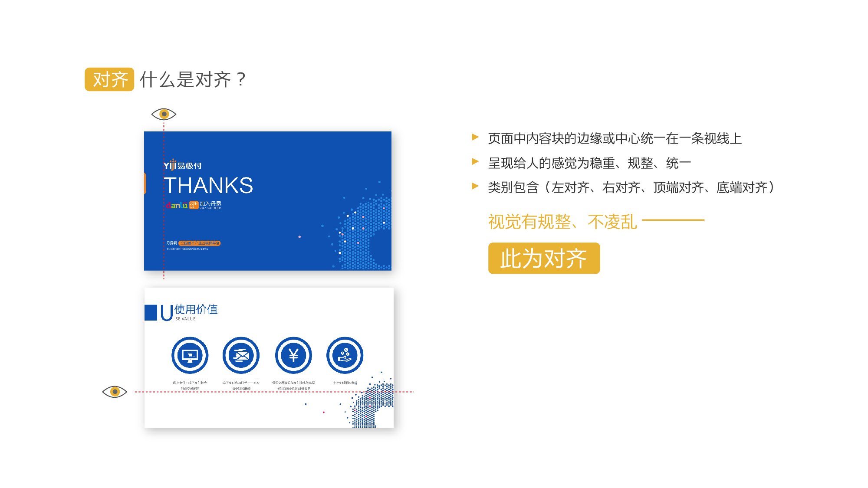Click the eye icon left of the dashed line
Screen dimensions: 868x488
115,392
